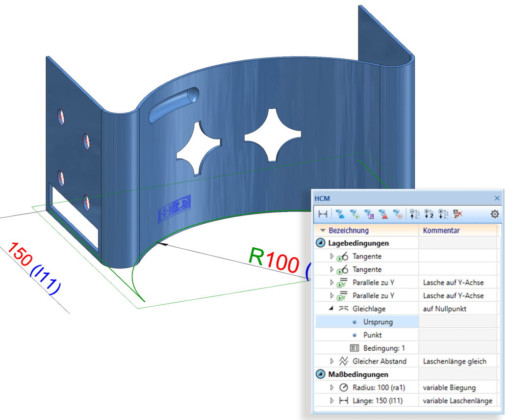510x420 pixels.
Task: Select the Maßbedingungen group label
Action: click(x=358, y=374)
